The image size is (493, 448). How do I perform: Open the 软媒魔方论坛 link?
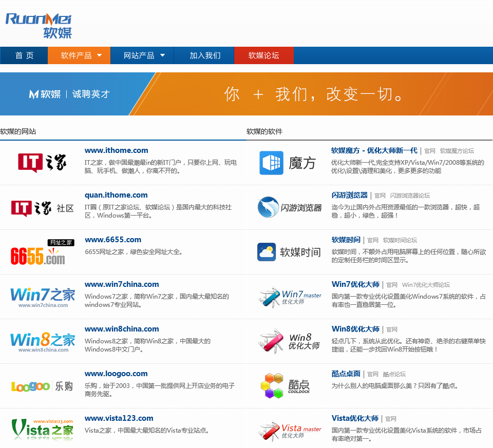(457, 151)
